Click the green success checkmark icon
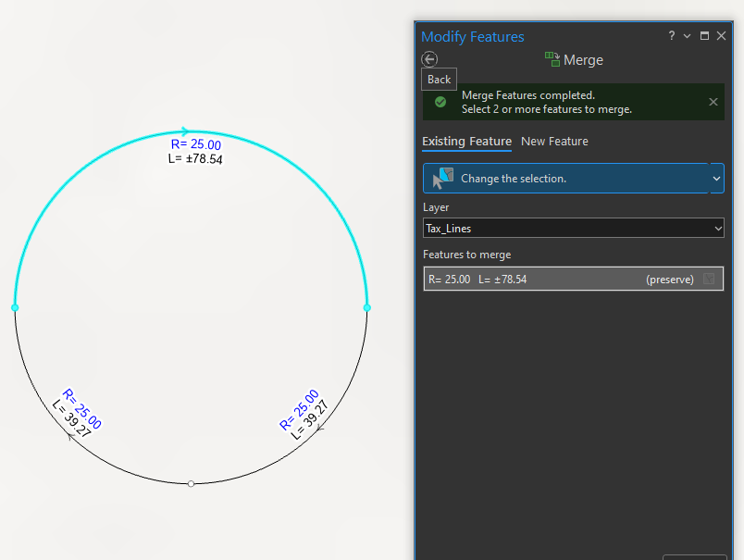 click(x=440, y=102)
